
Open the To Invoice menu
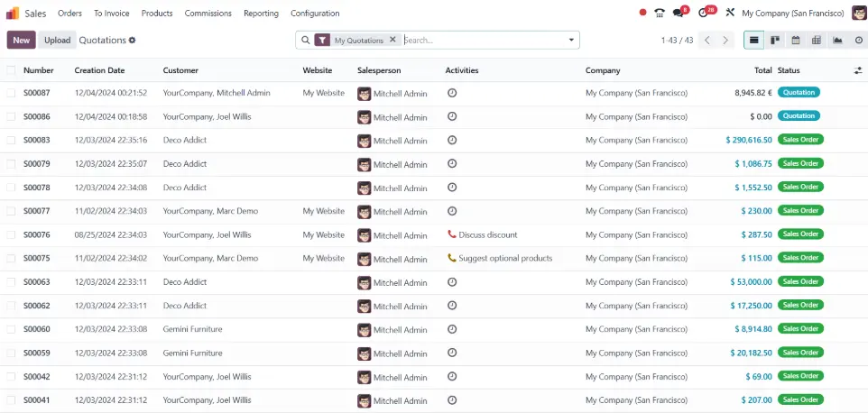click(x=111, y=14)
